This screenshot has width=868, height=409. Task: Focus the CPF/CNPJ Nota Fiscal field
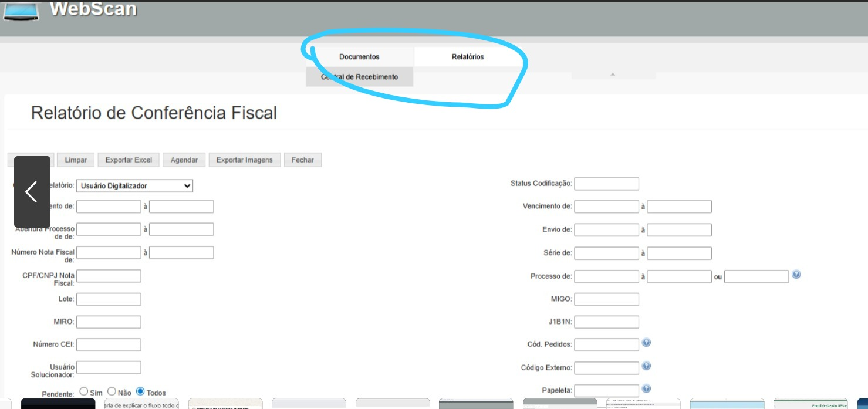(109, 276)
